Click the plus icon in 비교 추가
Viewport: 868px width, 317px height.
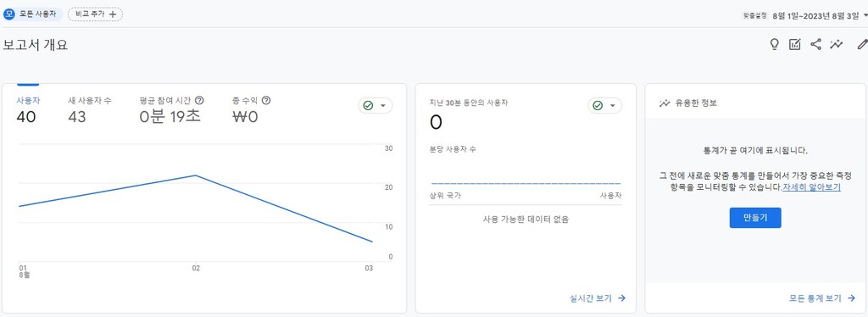pos(113,14)
